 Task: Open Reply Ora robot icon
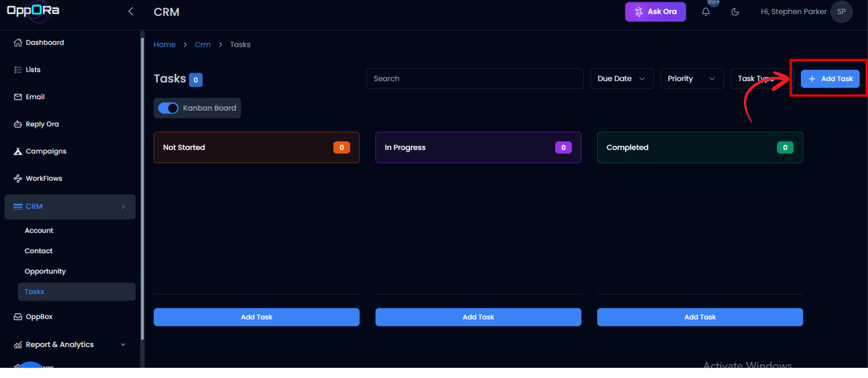click(18, 124)
